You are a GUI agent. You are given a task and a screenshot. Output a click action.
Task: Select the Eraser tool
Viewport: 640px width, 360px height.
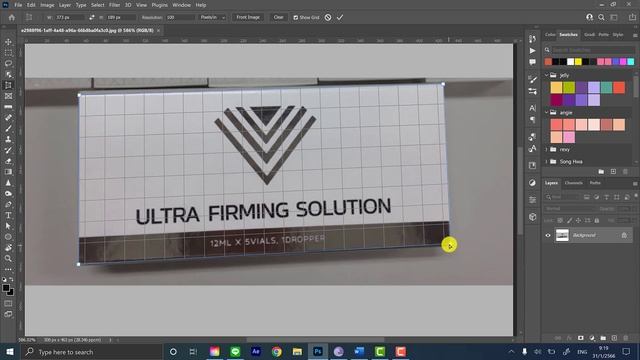click(x=8, y=161)
